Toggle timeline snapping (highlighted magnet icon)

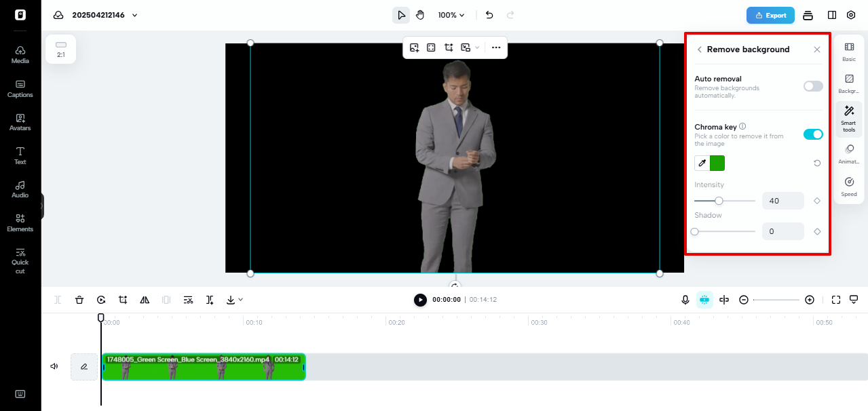click(x=704, y=300)
